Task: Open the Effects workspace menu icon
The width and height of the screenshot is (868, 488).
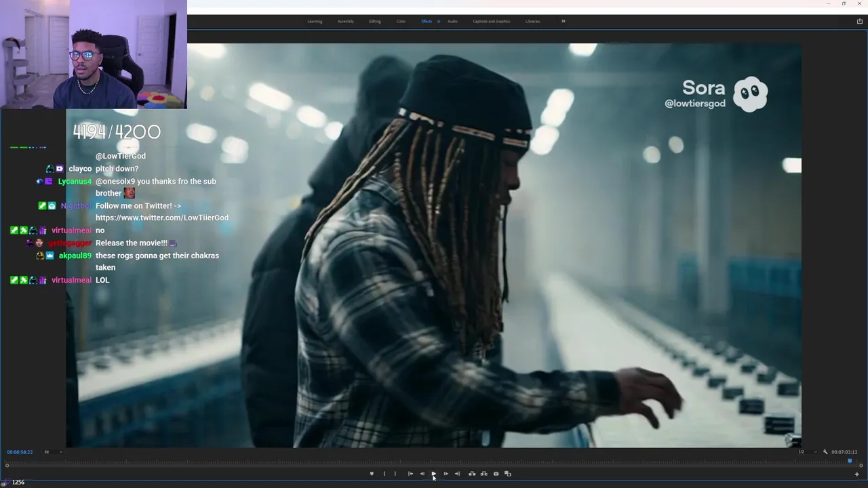Action: point(438,22)
